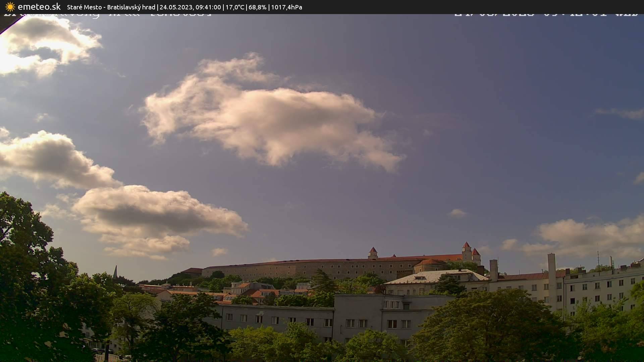Expand the Staré Mesto location label

coord(84,7)
